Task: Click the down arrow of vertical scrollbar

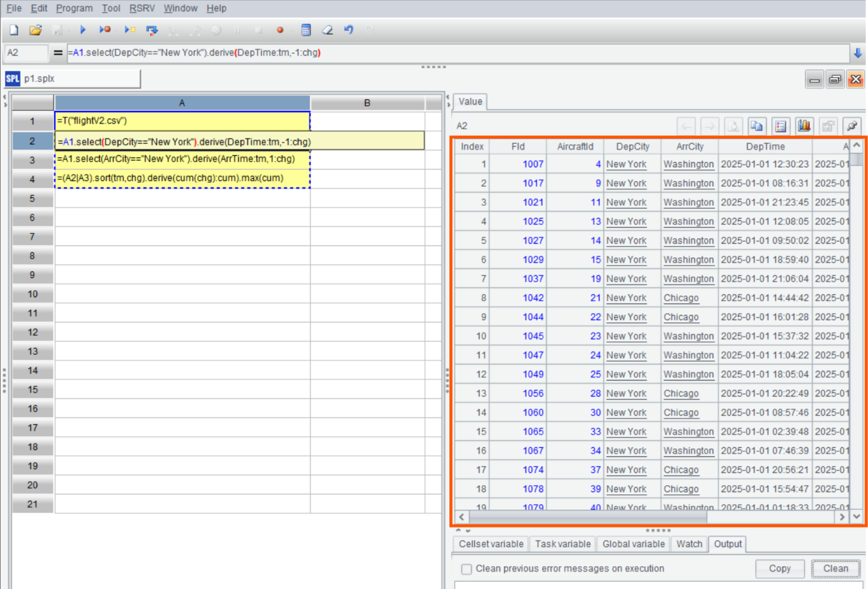Action: tap(856, 517)
